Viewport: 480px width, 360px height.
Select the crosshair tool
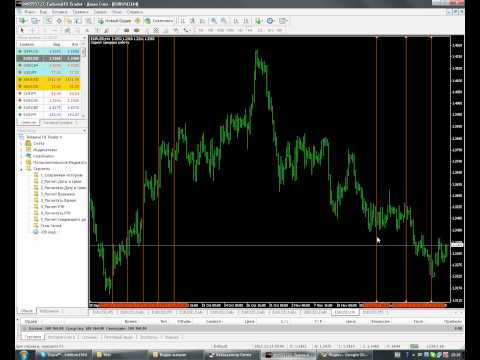click(33, 30)
